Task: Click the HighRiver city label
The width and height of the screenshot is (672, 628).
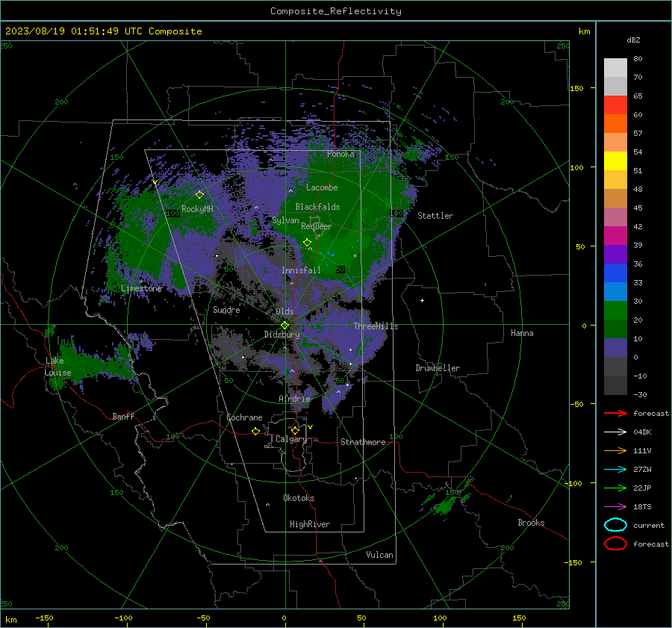Action: coord(310,524)
